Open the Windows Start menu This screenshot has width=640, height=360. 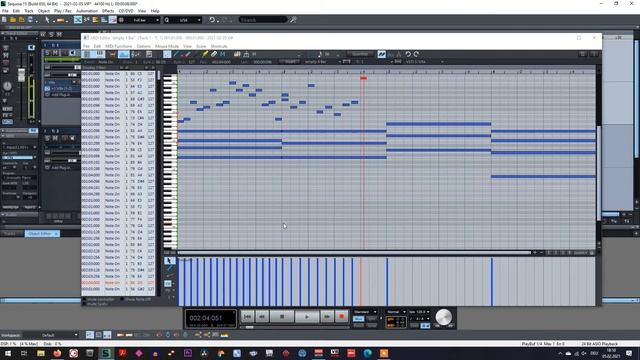pyautogui.click(x=8, y=353)
